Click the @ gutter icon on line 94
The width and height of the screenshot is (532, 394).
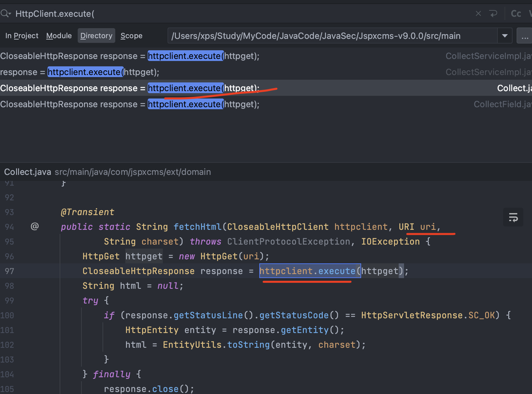35,226
